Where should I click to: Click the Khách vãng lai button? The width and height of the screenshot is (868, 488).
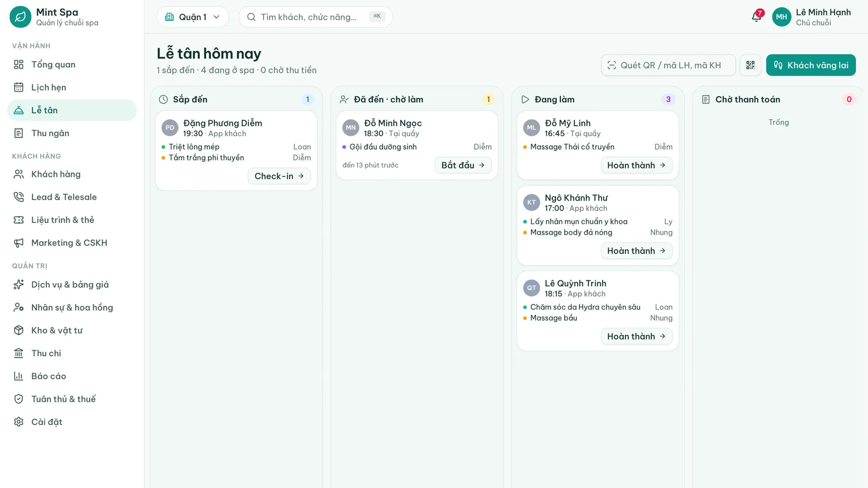pyautogui.click(x=810, y=65)
